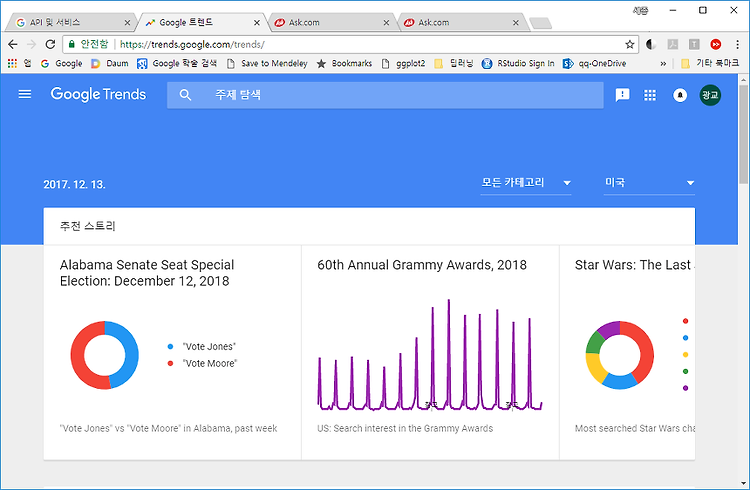The width and height of the screenshot is (750, 490).
Task: Click the "Vote Moore" legend label
Action: tap(210, 363)
